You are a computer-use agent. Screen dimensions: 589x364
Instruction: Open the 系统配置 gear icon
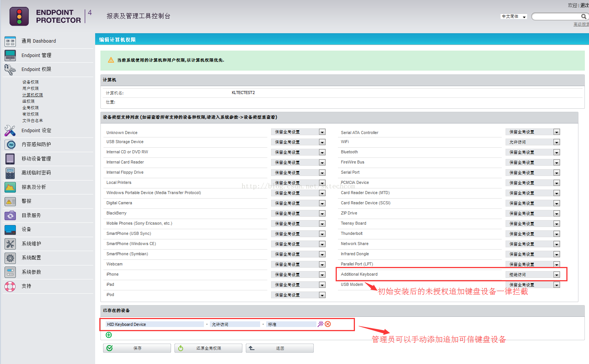point(10,258)
